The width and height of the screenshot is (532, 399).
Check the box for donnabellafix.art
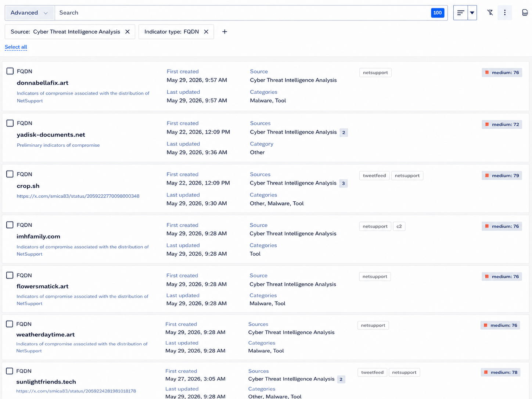pos(10,71)
